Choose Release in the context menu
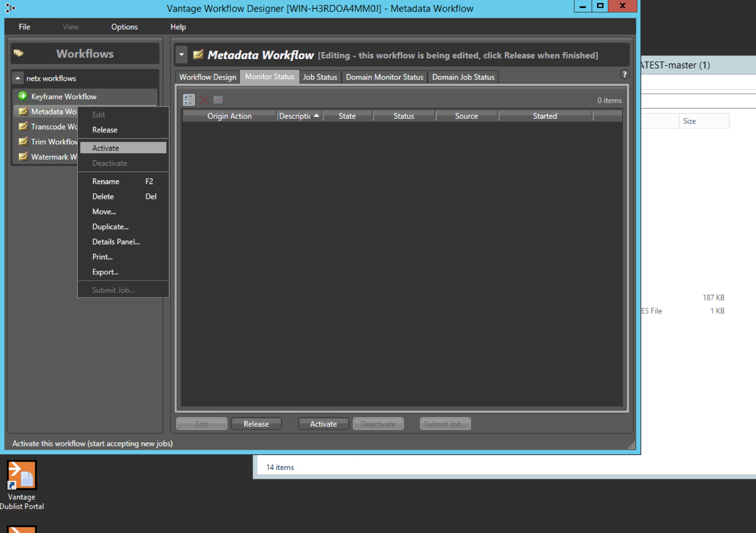This screenshot has width=756, height=533. click(x=123, y=130)
